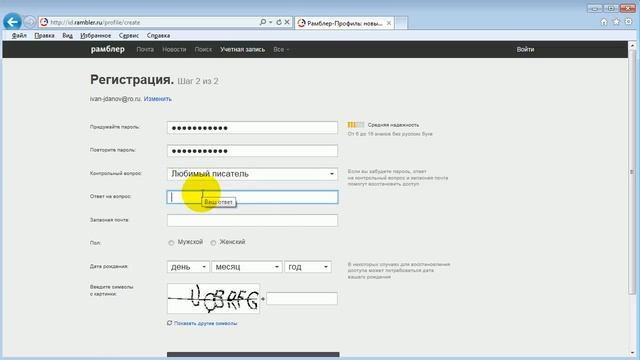Image resolution: width=640 pixels, height=360 pixels.
Task: Click the Войти link
Action: click(x=525, y=49)
